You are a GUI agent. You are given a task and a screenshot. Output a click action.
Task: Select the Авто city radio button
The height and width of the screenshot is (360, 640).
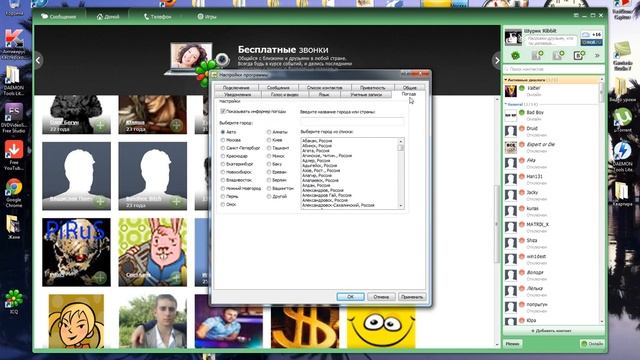[x=223, y=132]
